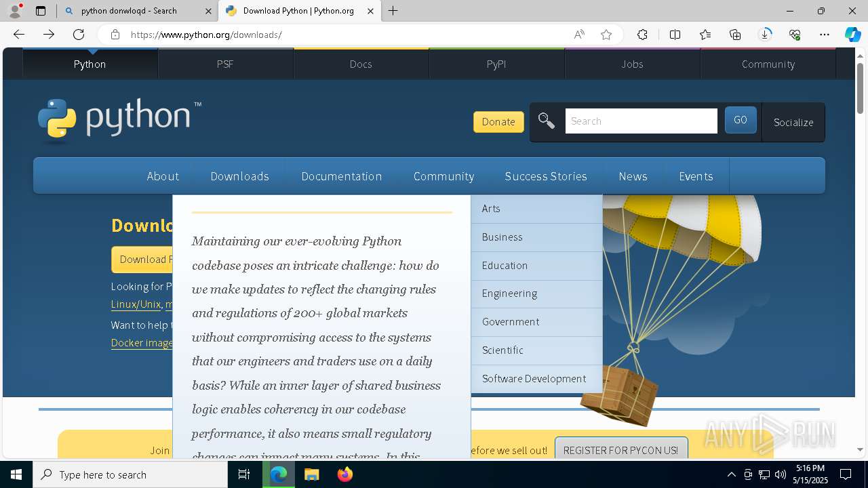Open the Extensions puzzle icon
868x488 pixels.
(642, 35)
